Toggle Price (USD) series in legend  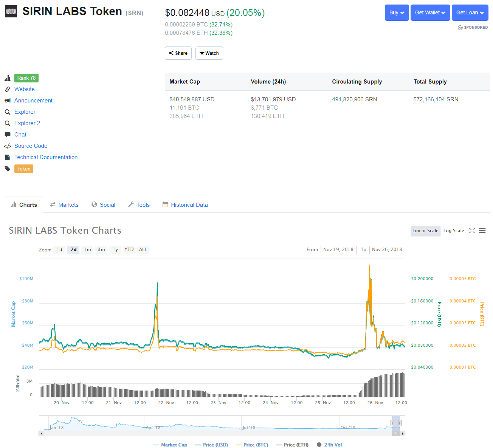[x=211, y=445]
